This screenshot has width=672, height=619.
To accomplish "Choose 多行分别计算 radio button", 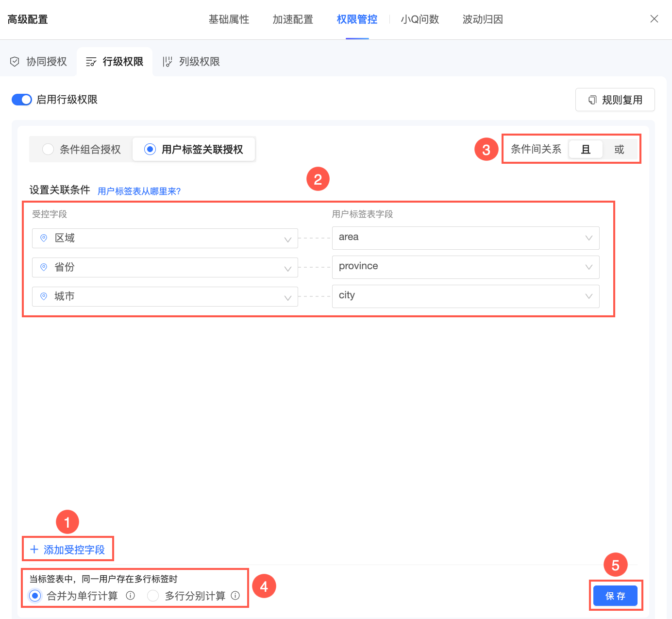I will coord(153,596).
